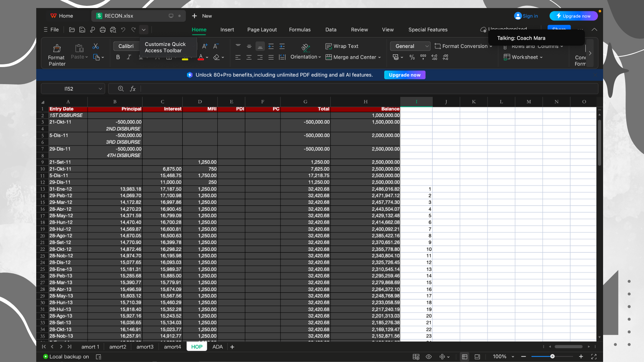Viewport: 644px width, 362px height.
Task: Click the Increase Indent icon
Action: [282, 46]
